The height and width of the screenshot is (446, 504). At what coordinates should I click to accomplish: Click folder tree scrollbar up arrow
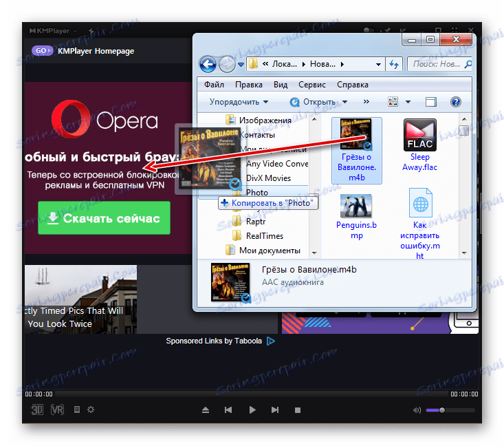314,119
